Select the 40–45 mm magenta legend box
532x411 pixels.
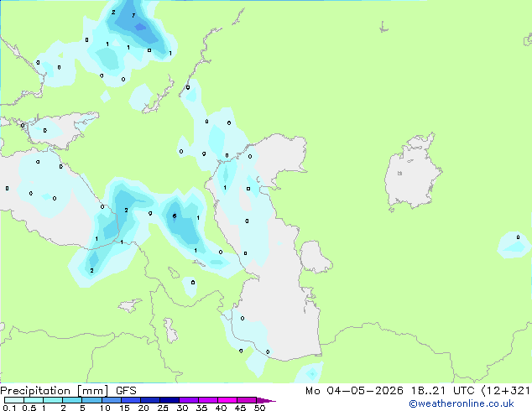point(227,400)
